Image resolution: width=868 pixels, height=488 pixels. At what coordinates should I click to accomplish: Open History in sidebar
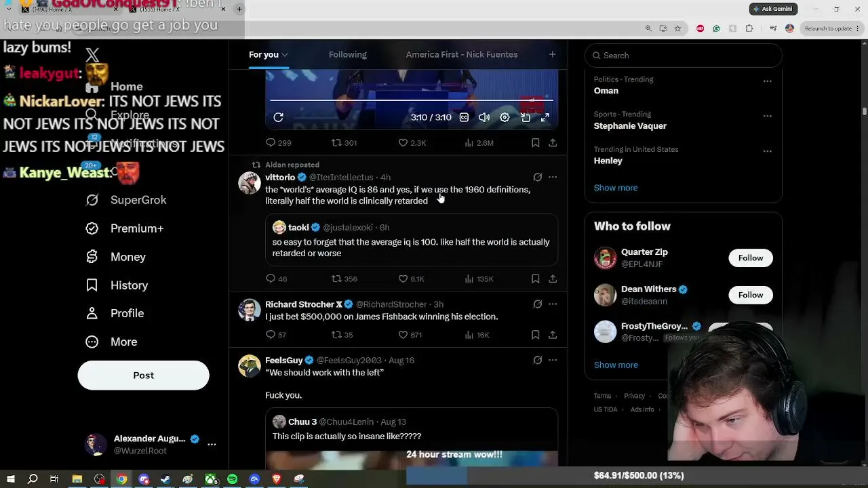tap(117, 285)
